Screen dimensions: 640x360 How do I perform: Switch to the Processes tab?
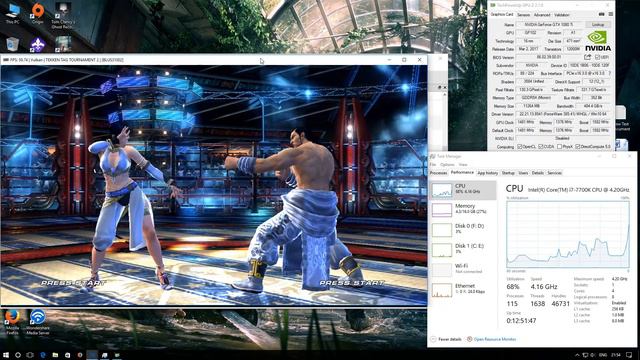(x=438, y=173)
